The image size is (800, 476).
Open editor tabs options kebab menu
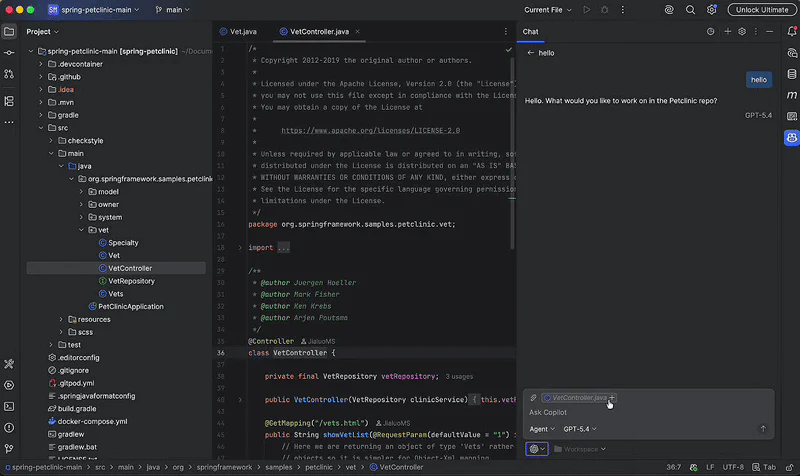[506, 32]
